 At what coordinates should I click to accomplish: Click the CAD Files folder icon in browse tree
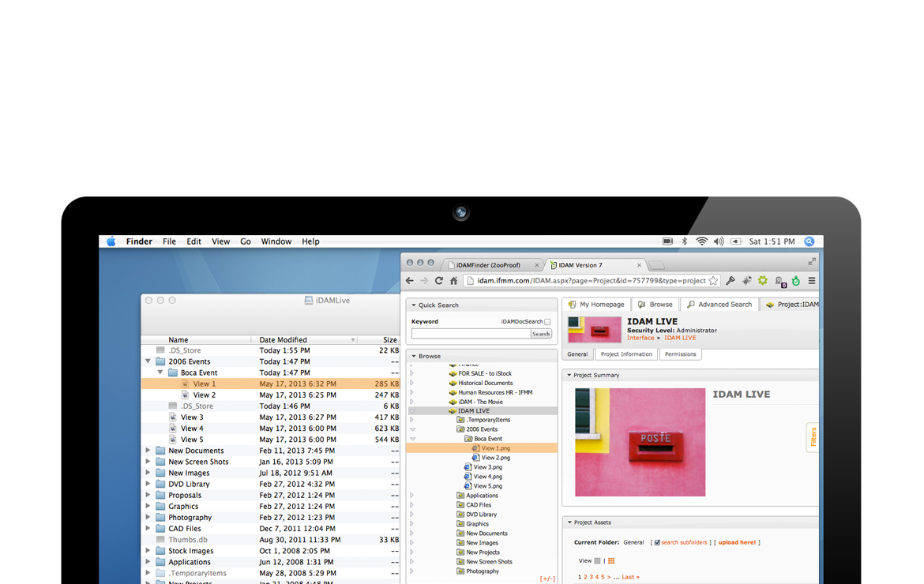click(460, 505)
